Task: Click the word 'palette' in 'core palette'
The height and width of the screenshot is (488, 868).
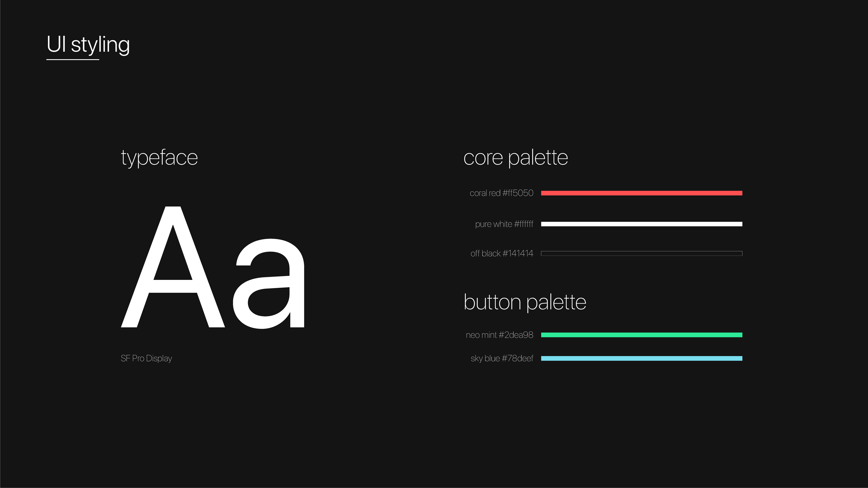Action: [538, 158]
